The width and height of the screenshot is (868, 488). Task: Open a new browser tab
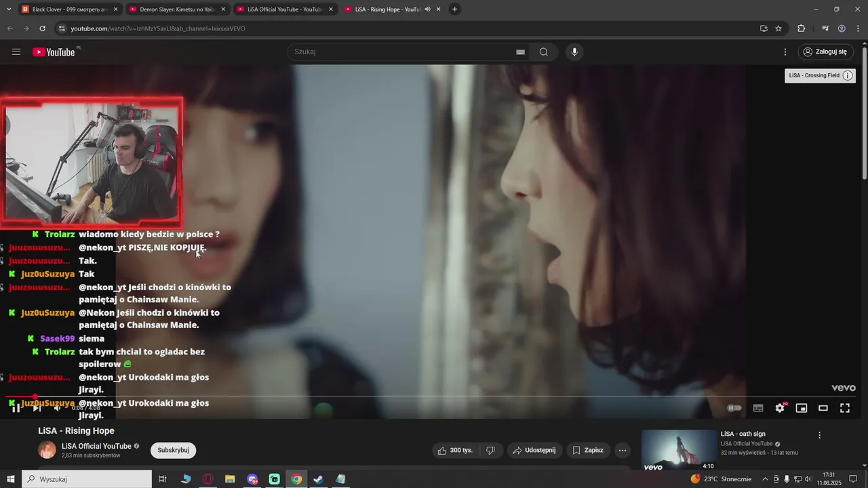click(x=454, y=9)
